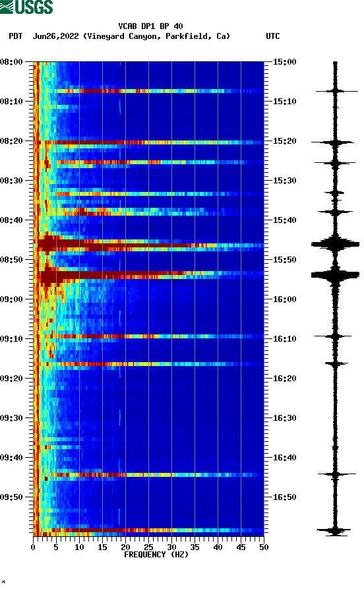Click the 09:30 PDT time label

coord(12,418)
